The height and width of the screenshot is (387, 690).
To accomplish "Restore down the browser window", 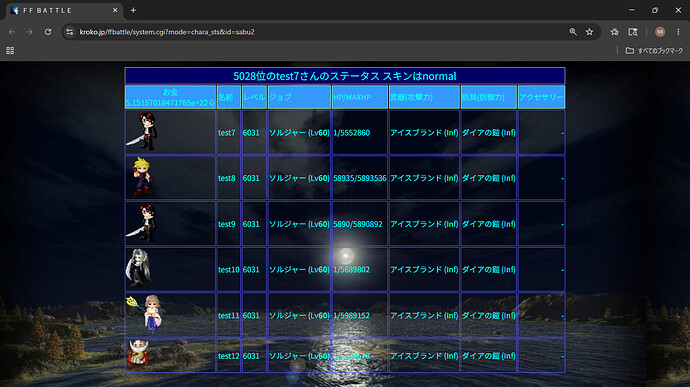I will coord(655,10).
